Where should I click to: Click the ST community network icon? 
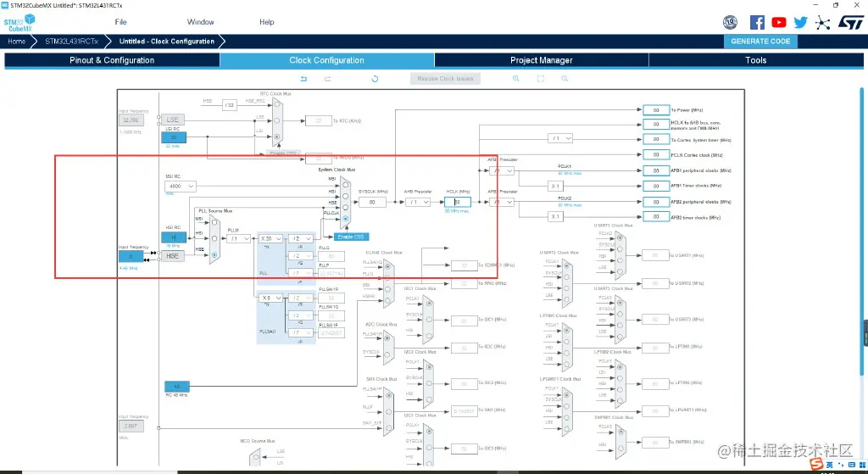click(x=822, y=22)
